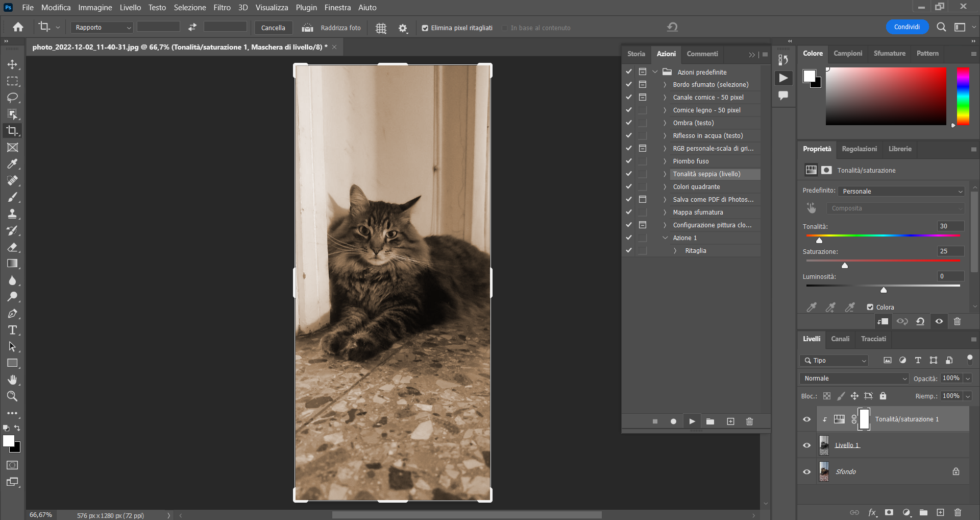Hide the Sfondo layer visibility
Screen dimensions: 980x520
pos(806,471)
